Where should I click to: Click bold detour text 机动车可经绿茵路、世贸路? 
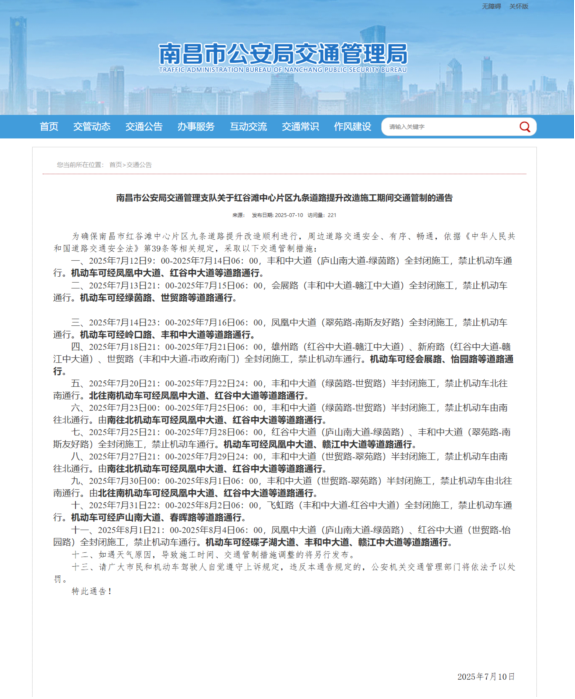point(158,298)
